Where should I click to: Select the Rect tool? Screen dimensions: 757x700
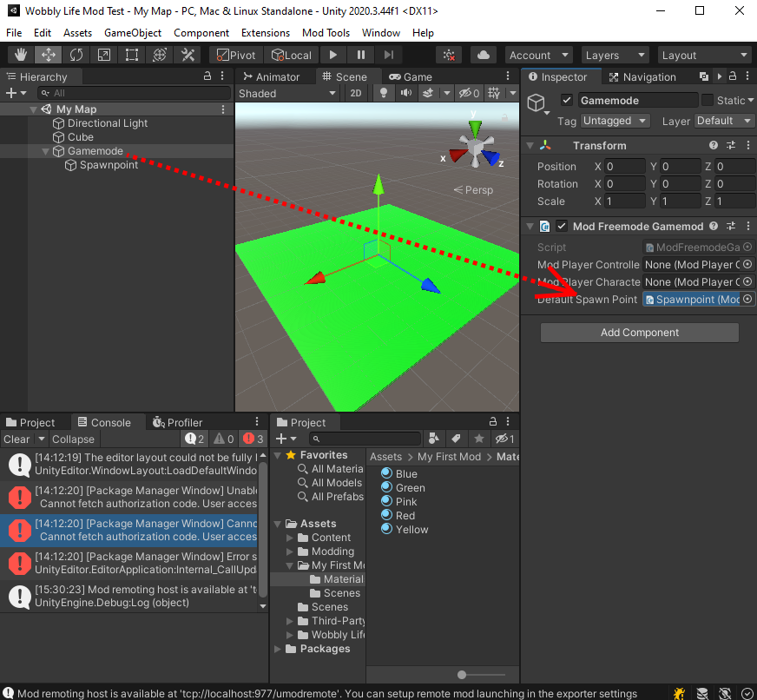click(132, 55)
